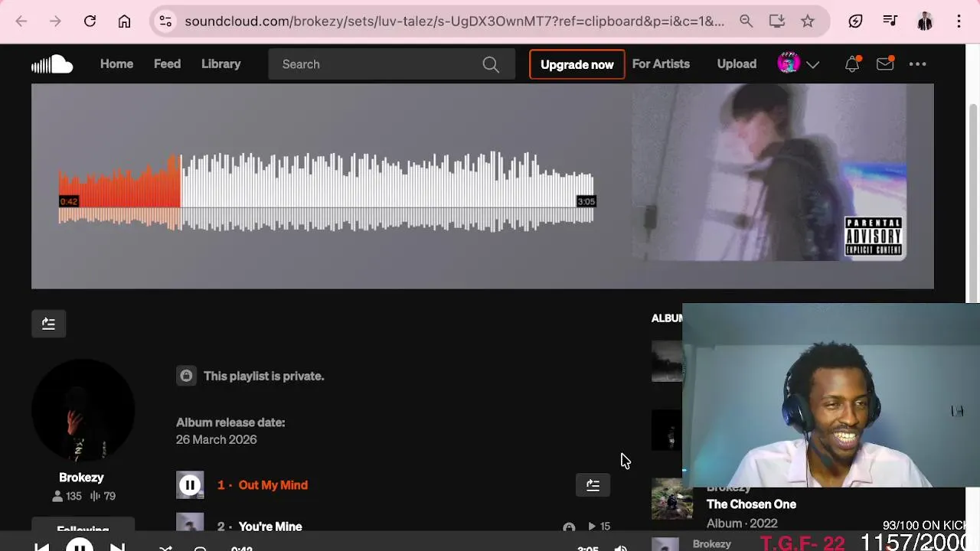Click the 135 followers count
Screen dimensions: 980x551
[x=67, y=496]
